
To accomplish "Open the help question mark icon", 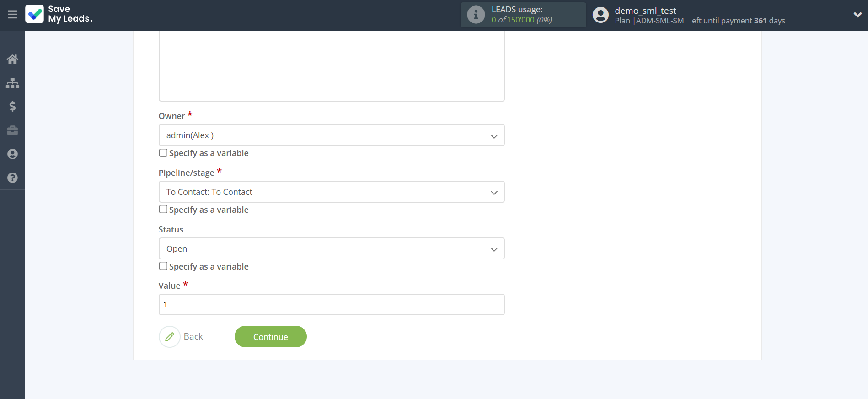I will pyautogui.click(x=12, y=178).
